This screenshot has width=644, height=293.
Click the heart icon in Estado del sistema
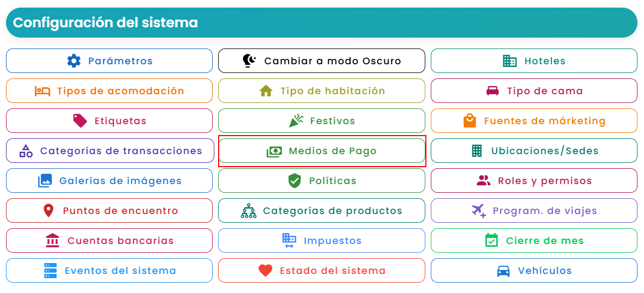(266, 271)
